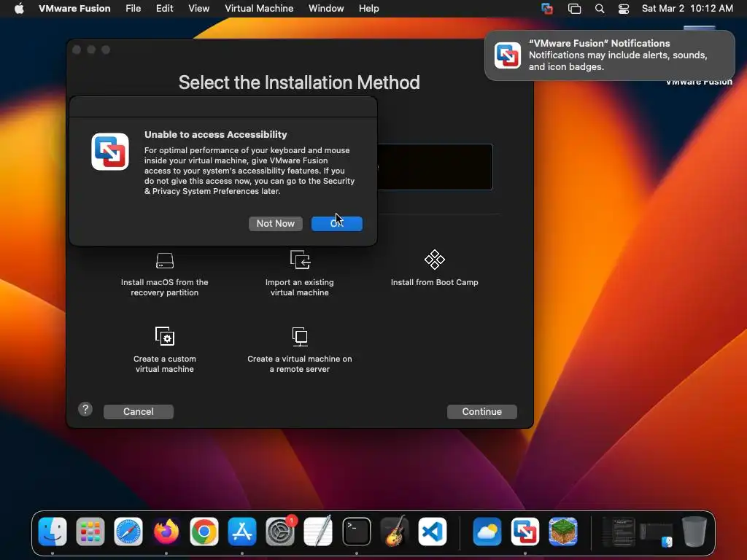The height and width of the screenshot is (560, 747).
Task: Open TextEdit from the Dock
Action: tap(318, 531)
